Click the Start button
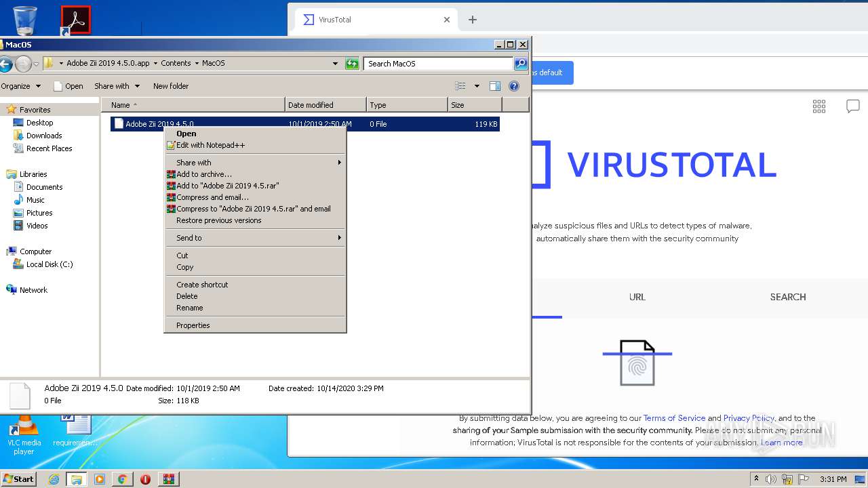 [x=18, y=479]
